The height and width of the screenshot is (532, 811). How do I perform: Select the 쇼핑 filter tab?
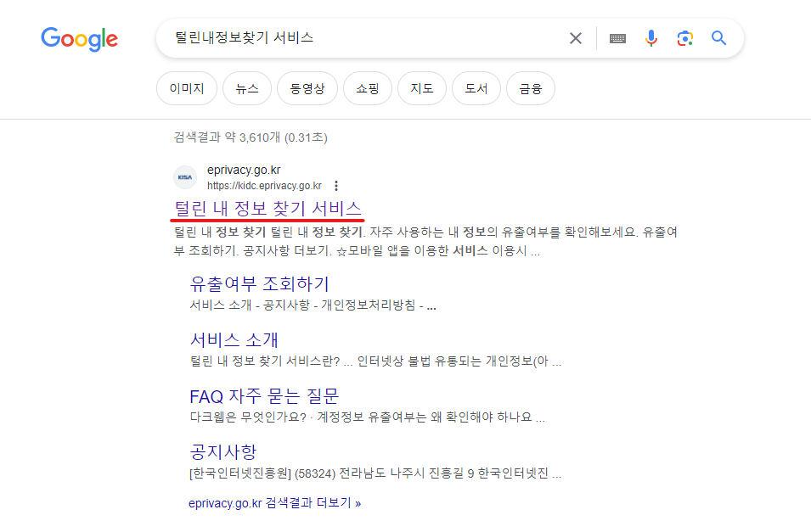tap(367, 88)
